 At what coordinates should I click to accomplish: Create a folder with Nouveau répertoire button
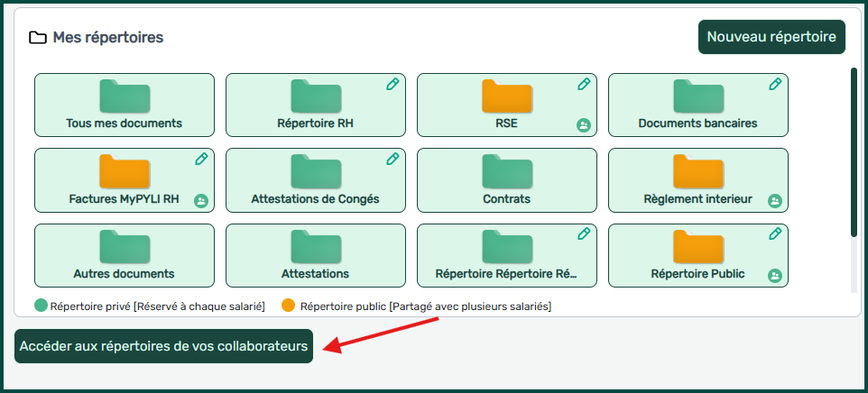[771, 37]
